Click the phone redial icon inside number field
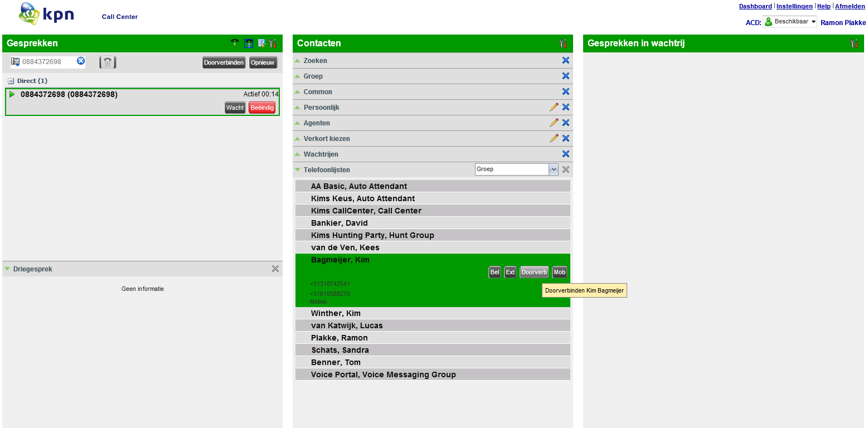868x428 pixels. [x=16, y=61]
